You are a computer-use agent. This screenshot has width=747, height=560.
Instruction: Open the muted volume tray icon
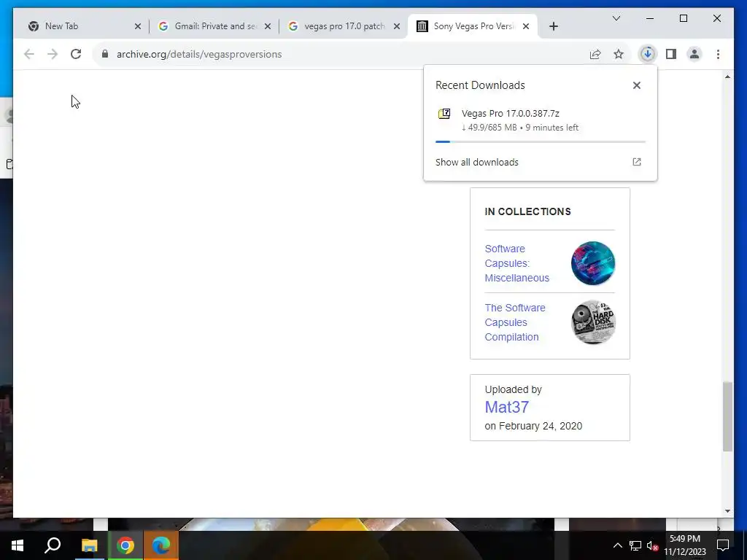coord(652,545)
